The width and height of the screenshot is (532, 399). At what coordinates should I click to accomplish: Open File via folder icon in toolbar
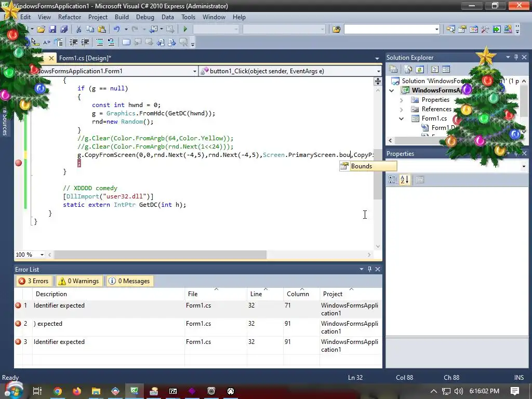point(41,29)
